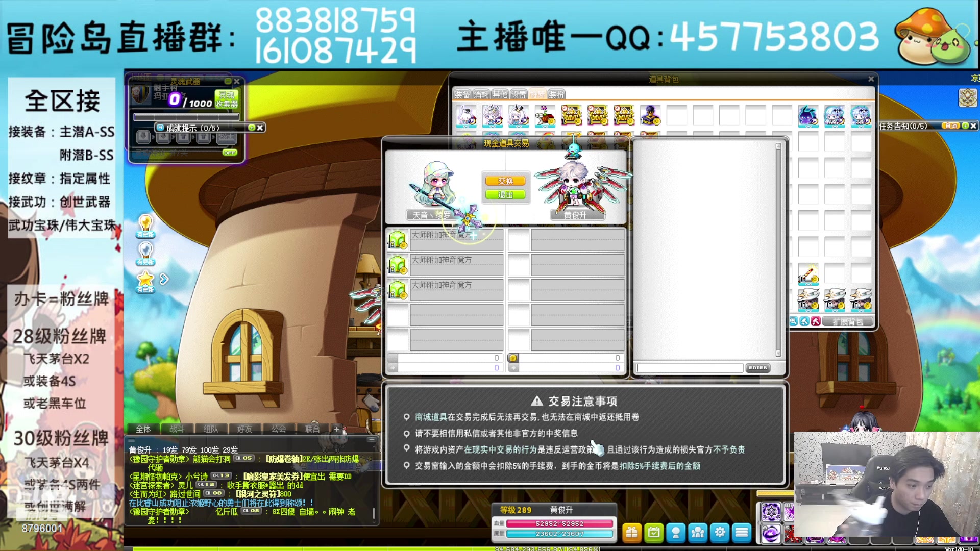This screenshot has height=551, width=980.
Task: Click the blue MP bar 23602/23607
Action: pyautogui.click(x=559, y=534)
